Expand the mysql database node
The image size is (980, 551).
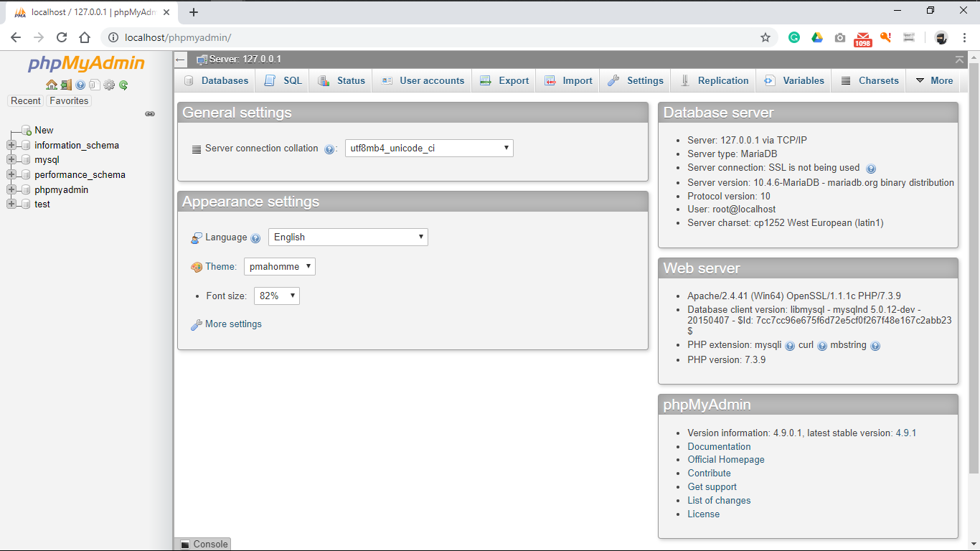(x=11, y=160)
